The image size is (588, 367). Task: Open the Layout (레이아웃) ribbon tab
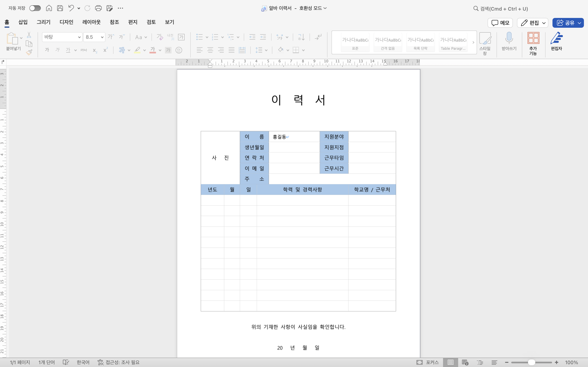pyautogui.click(x=91, y=22)
